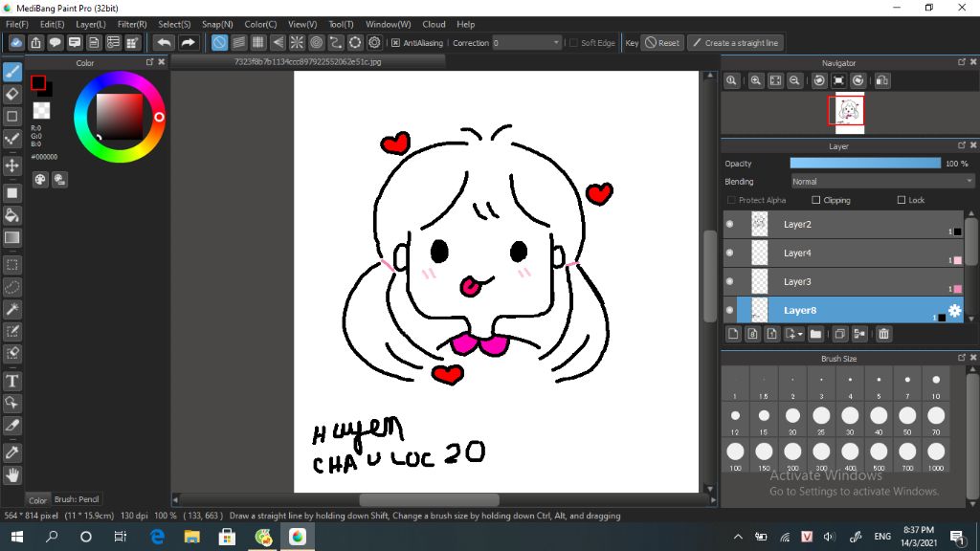The height and width of the screenshot is (551, 980).
Task: Pick the Bucket fill tool
Action: tap(12, 215)
